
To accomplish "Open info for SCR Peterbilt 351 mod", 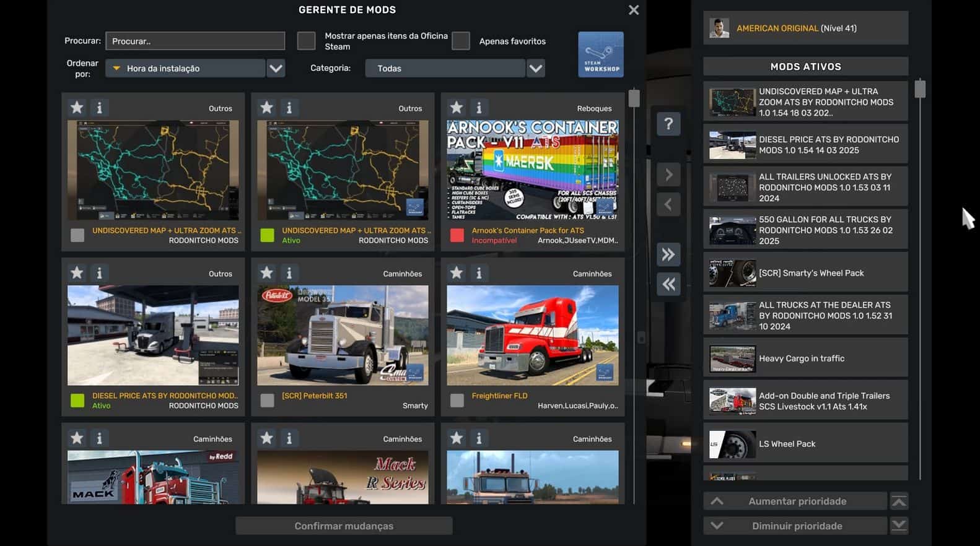I will pos(289,273).
